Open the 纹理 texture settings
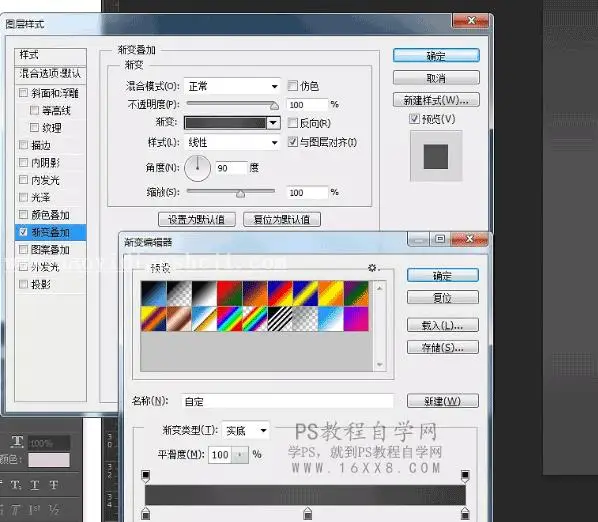Viewport: 598px width, 522px height. pyautogui.click(x=51, y=128)
